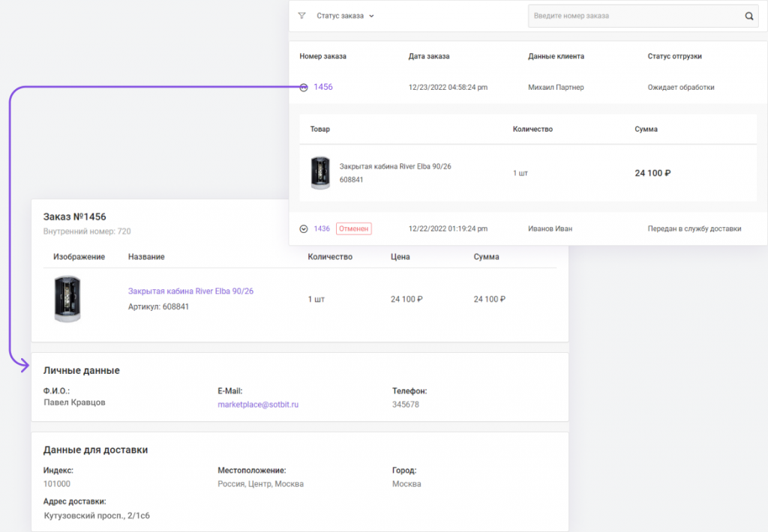Open the Статус заказа dropdown
This screenshot has height=532, width=768.
[x=345, y=16]
